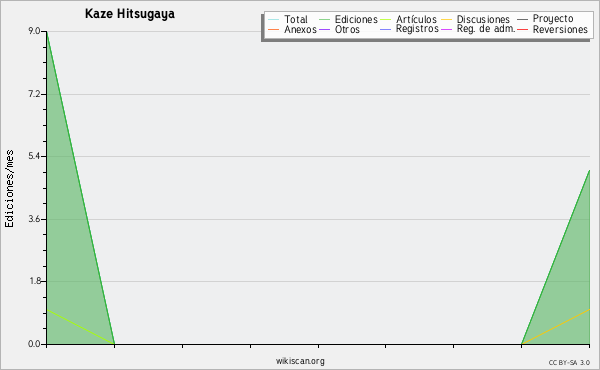Click the Ediciones legend label
Image resolution: width=600 pixels, height=370 pixels.
pos(356,19)
